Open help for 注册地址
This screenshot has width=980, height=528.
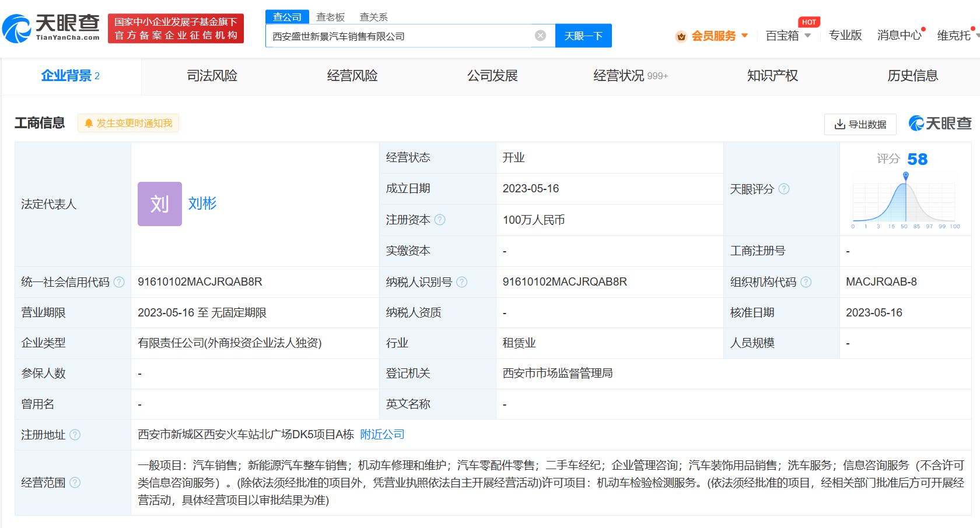tap(75, 435)
